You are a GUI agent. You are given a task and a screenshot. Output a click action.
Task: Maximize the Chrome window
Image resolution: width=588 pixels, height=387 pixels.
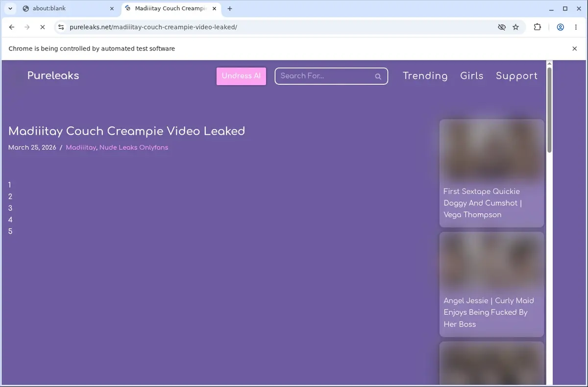(565, 8)
